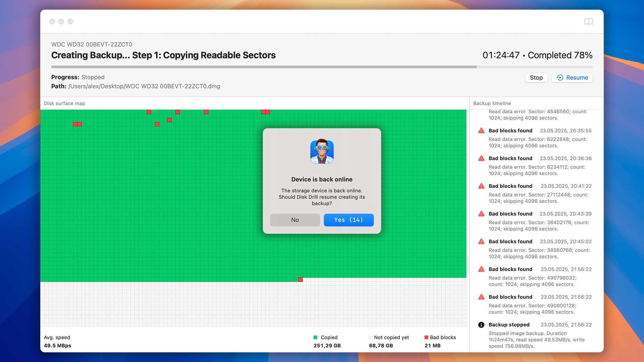Click the Disk Drill mascot icon in dialog
644x362 pixels.
pyautogui.click(x=322, y=152)
